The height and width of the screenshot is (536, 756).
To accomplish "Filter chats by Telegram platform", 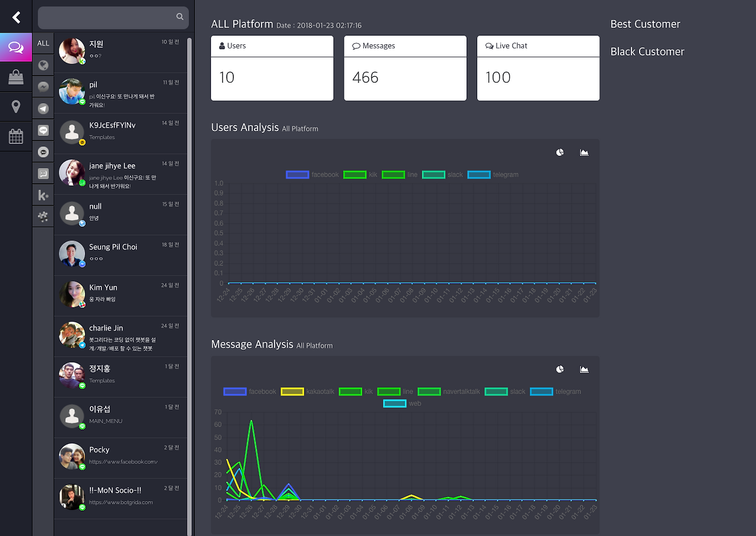I will coord(43,109).
